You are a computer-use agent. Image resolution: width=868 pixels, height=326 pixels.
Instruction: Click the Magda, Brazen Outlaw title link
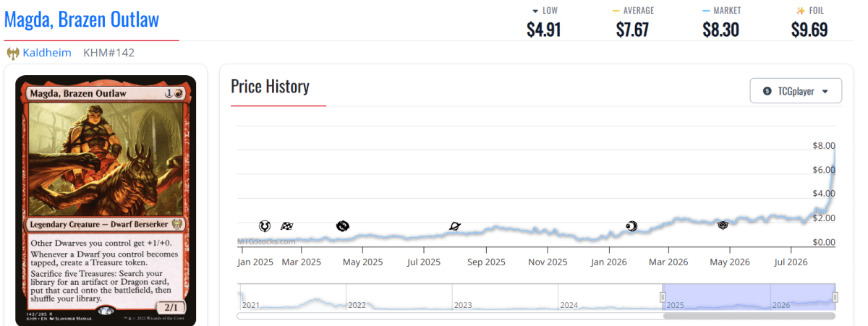[x=82, y=20]
